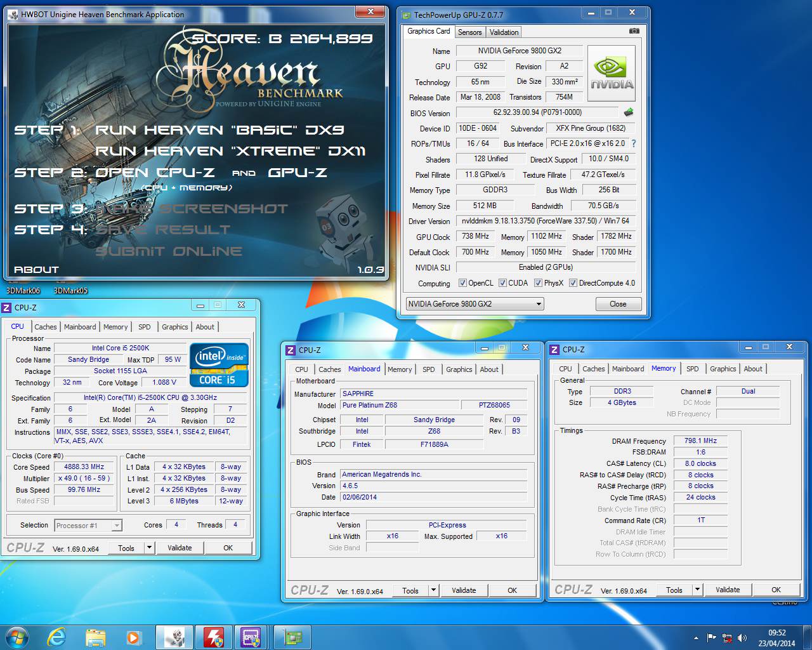Click the Close button in GPU-Z
Viewport: 812px width, 650px height.
(x=618, y=304)
